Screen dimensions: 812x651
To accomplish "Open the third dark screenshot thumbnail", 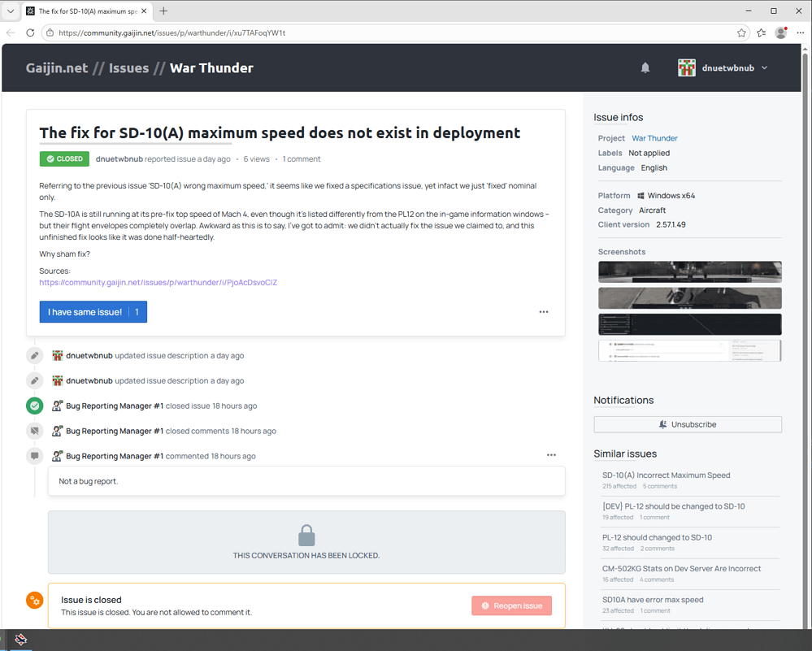I will [x=689, y=324].
